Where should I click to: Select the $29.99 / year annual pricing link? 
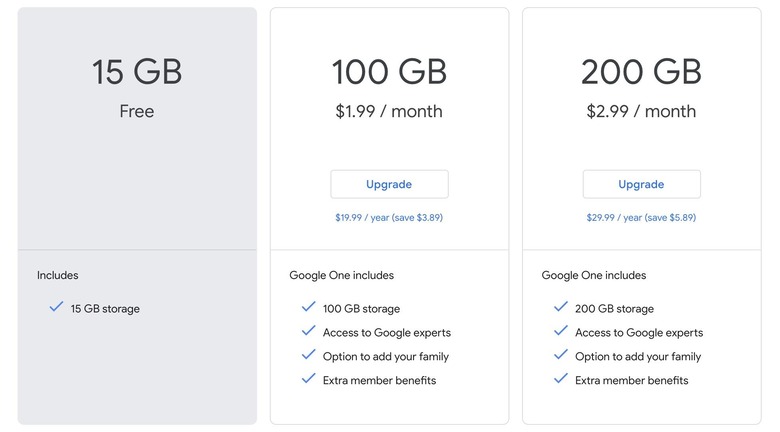pos(641,217)
